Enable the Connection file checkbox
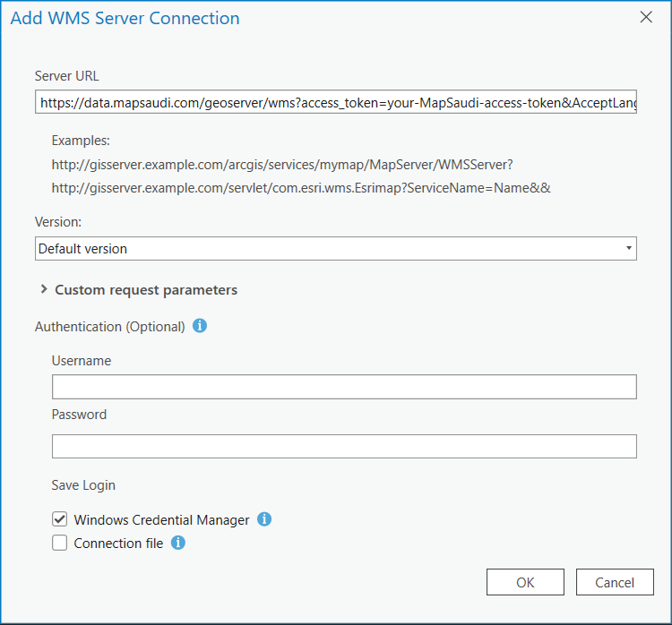The image size is (672, 625). pyautogui.click(x=60, y=543)
